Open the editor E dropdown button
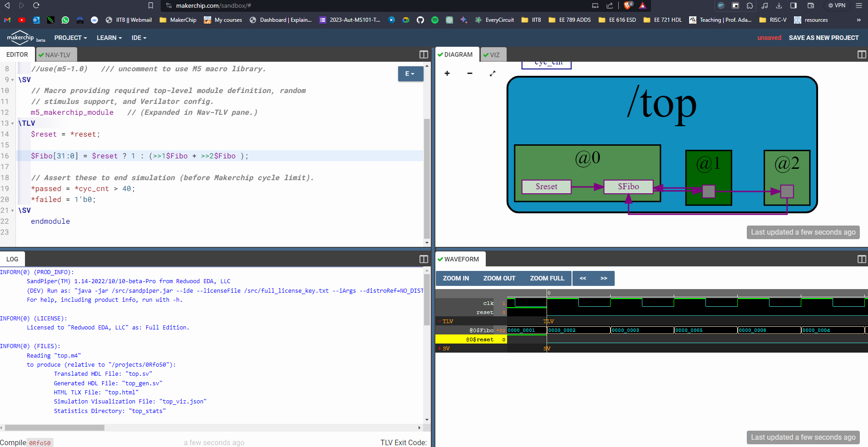The height and width of the screenshot is (447, 868). [x=410, y=74]
